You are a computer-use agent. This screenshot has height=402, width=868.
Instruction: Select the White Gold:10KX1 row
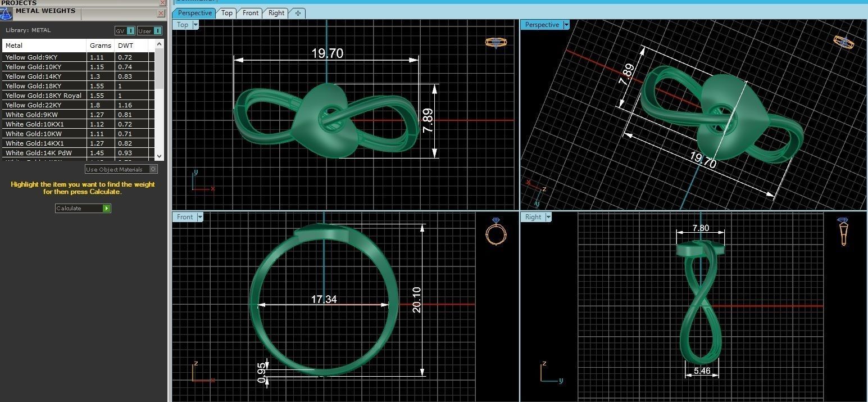[x=78, y=124]
